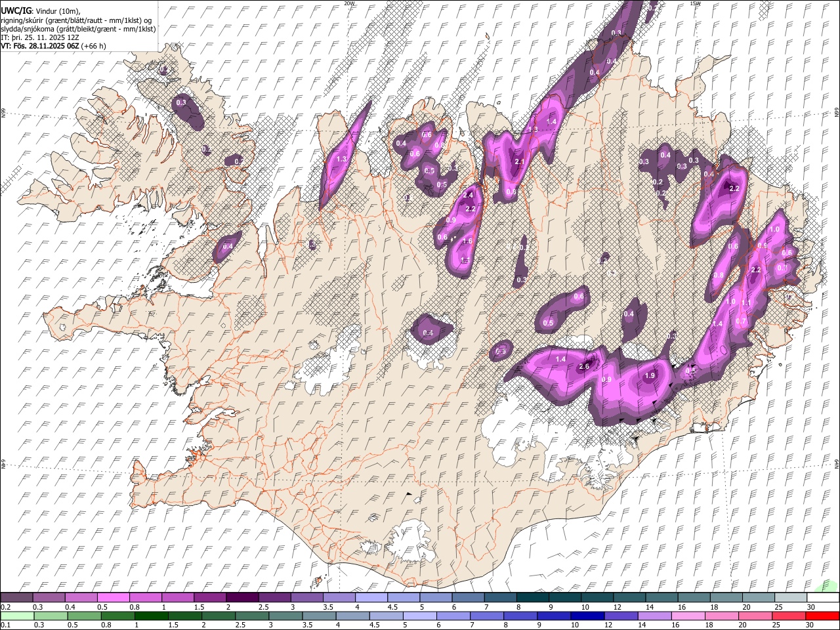This screenshot has width=840, height=630.
Task: Click the deep navy blue swatch in bottom legend row
Action: tap(587, 616)
